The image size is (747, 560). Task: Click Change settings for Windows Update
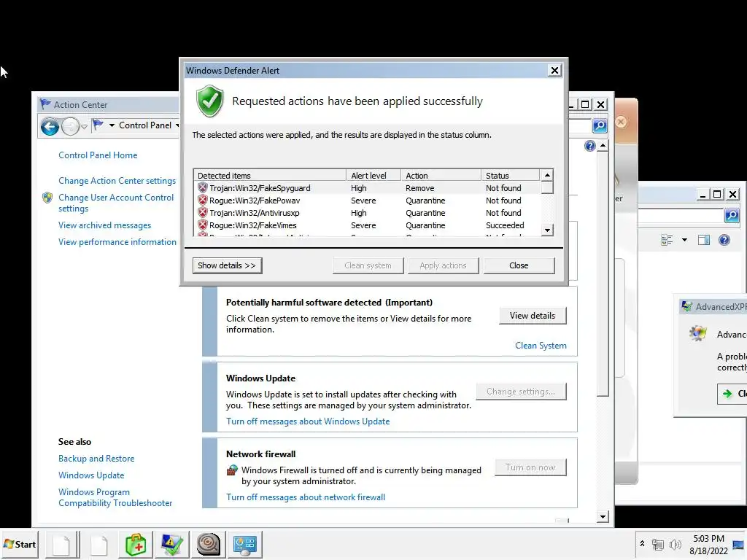pos(521,392)
